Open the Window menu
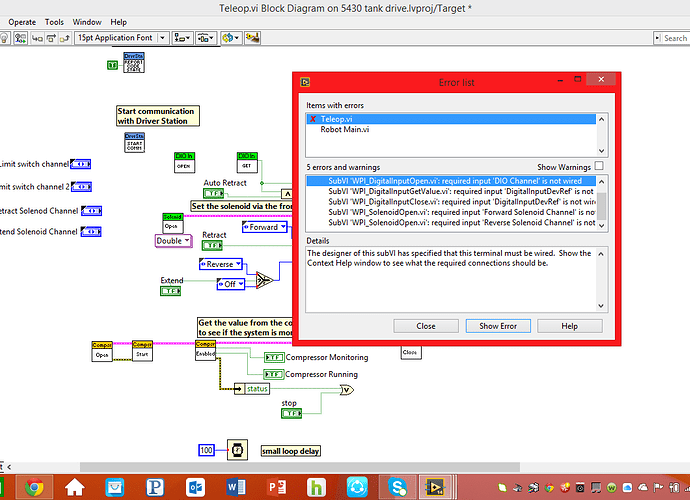 coord(87,22)
